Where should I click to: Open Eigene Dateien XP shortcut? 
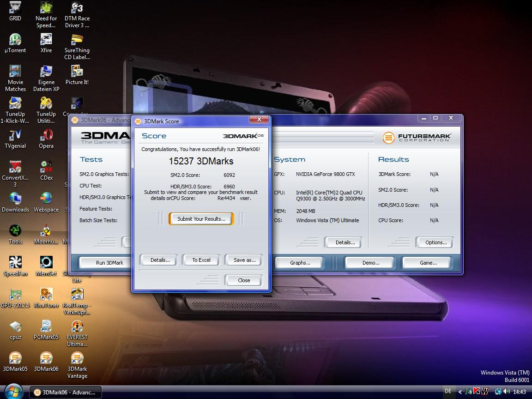[x=46, y=79]
